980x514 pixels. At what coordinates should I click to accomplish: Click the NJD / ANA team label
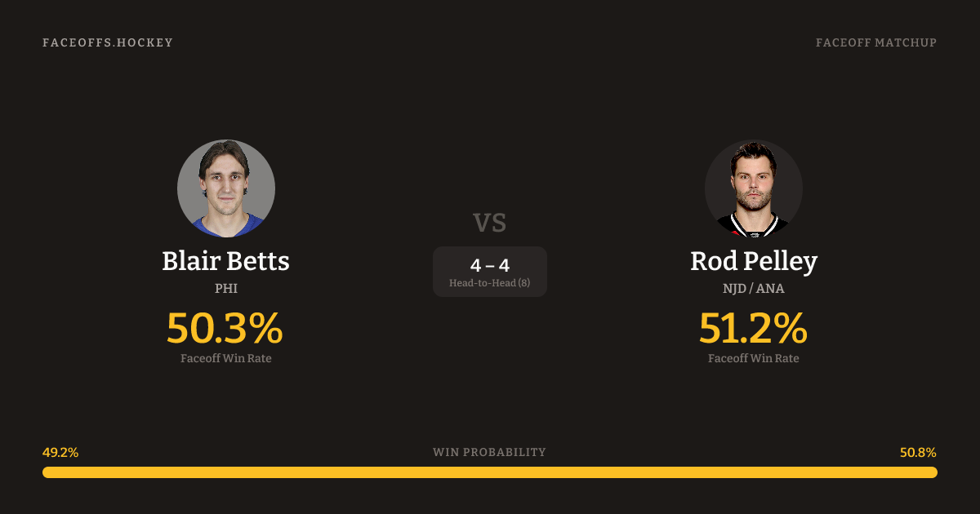[x=754, y=289]
